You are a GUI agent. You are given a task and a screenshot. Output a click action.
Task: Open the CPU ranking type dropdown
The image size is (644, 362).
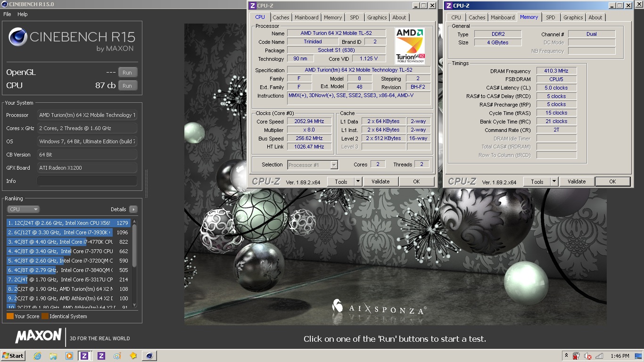[23, 209]
